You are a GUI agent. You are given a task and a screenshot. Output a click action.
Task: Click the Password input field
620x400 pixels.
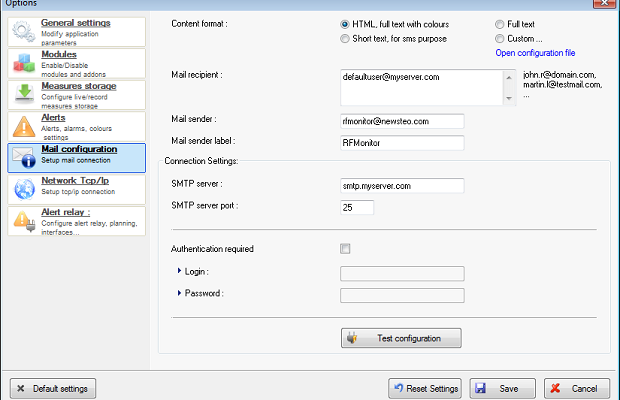[402, 295]
